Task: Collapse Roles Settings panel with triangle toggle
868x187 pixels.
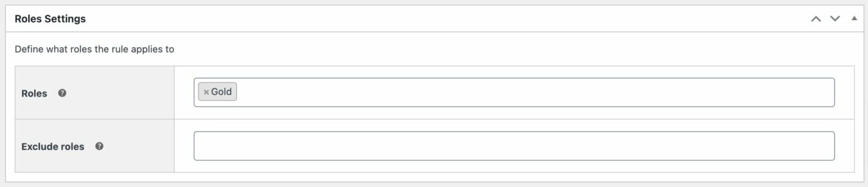Action: point(854,19)
